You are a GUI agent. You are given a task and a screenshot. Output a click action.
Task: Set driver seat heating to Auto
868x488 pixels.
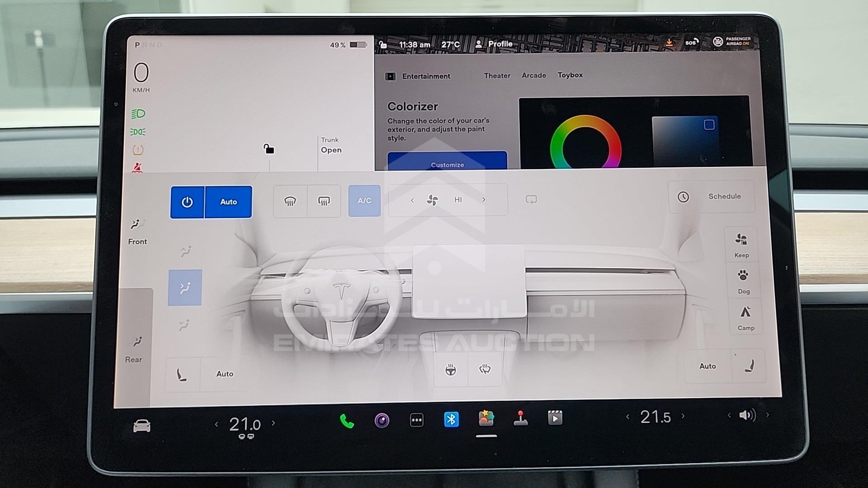coord(225,374)
